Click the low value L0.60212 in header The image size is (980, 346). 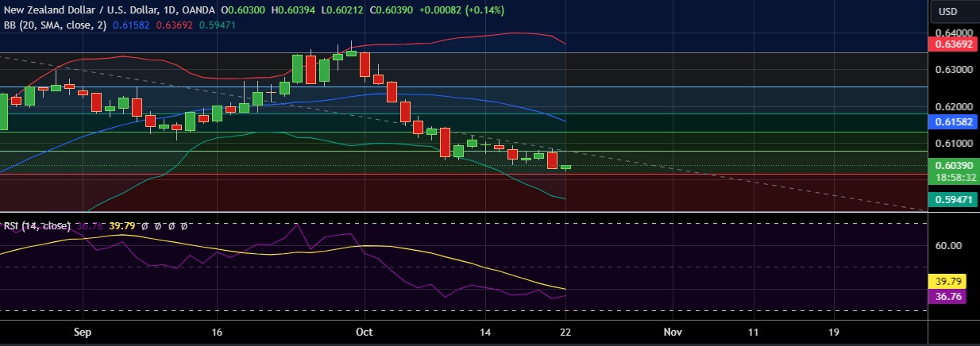(x=342, y=10)
